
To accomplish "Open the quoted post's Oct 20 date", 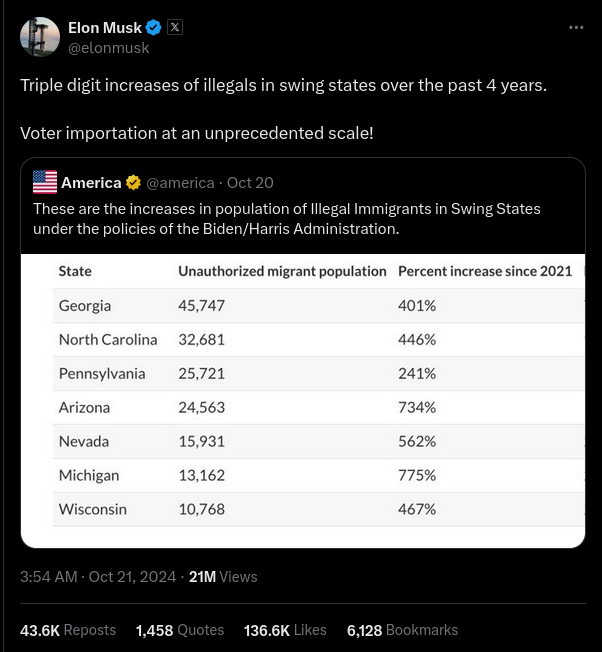I will [x=250, y=182].
